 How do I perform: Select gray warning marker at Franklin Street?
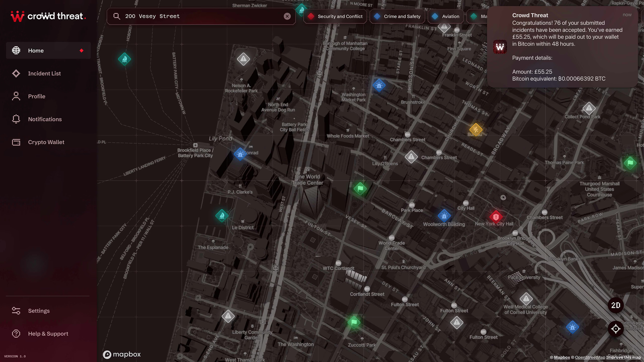[x=444, y=27]
